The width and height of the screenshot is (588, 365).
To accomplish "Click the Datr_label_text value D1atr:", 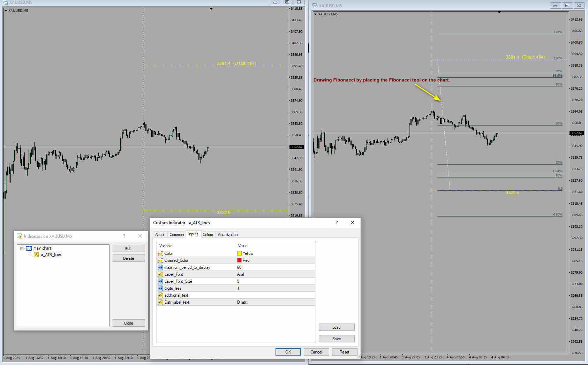I will 276,302.
